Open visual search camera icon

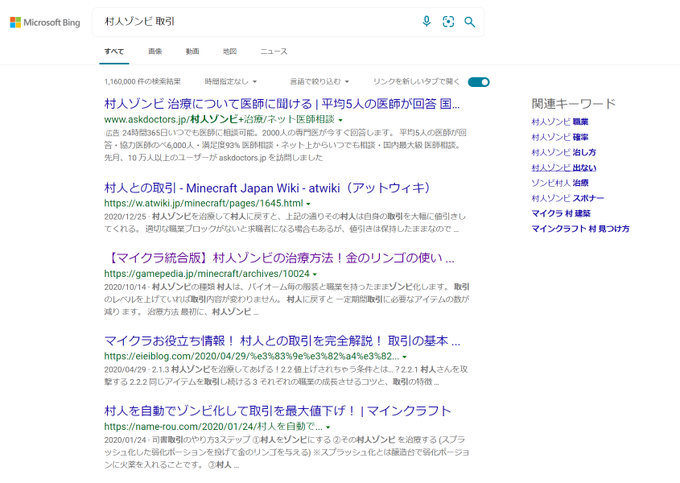click(448, 22)
